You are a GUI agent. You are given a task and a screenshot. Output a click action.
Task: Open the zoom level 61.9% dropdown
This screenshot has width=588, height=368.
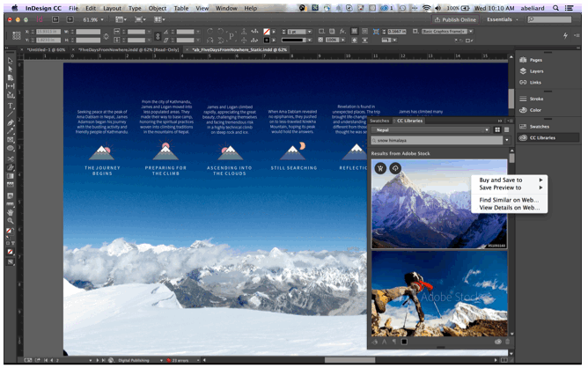coord(101,19)
